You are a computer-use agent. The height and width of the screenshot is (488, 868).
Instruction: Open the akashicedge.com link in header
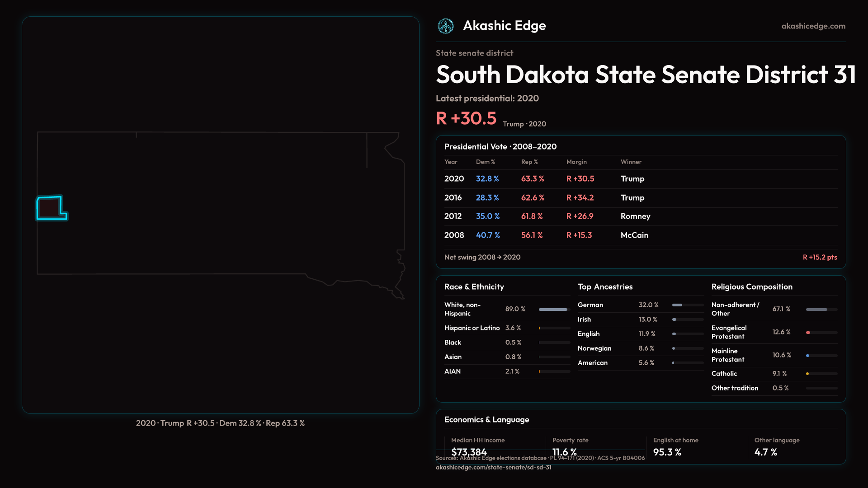point(813,26)
